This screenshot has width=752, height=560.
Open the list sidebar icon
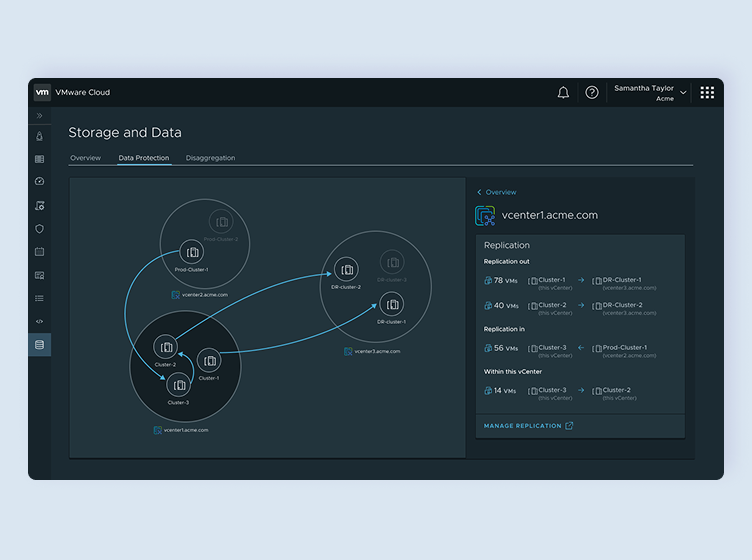tap(39, 298)
